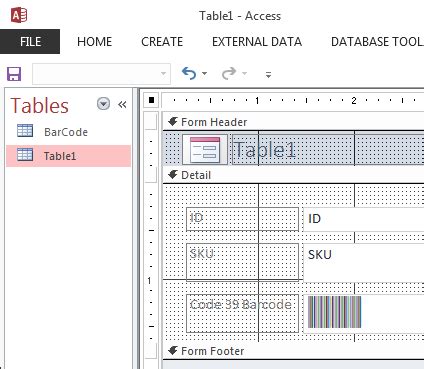This screenshot has width=424, height=369.
Task: Click the Access application logo icon
Action: point(19,15)
